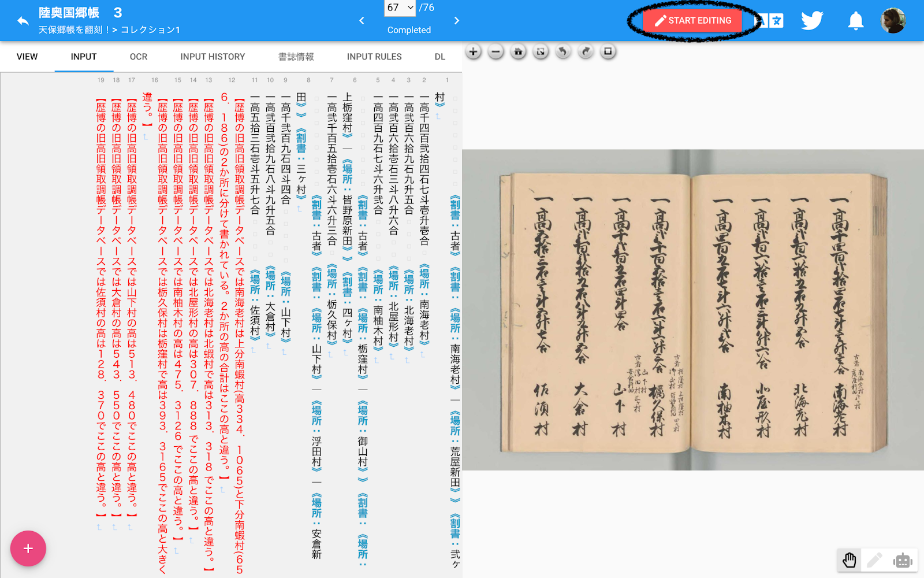Switch to the 書誌情報 tab
Image resolution: width=924 pixels, height=578 pixels.
[x=296, y=57]
